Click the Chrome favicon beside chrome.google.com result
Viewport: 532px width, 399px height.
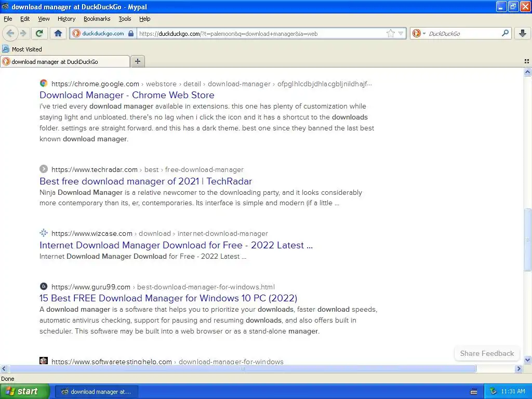44,84
